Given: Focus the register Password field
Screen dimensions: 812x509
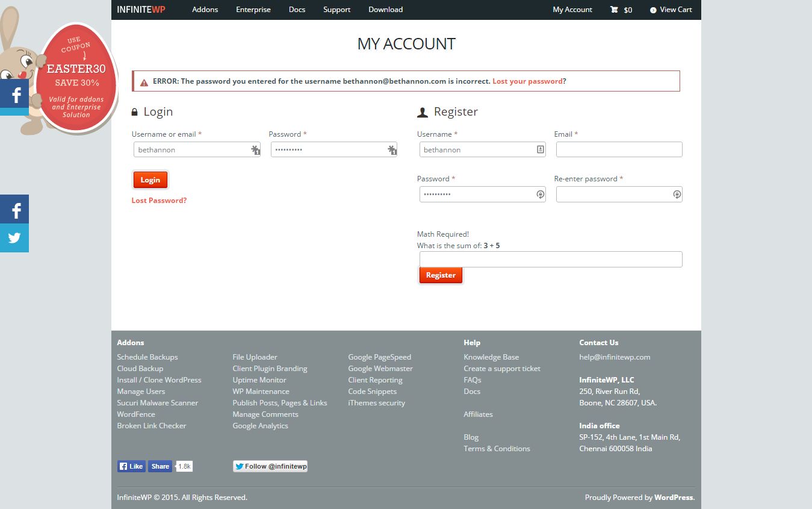Looking at the screenshot, I should [x=483, y=194].
